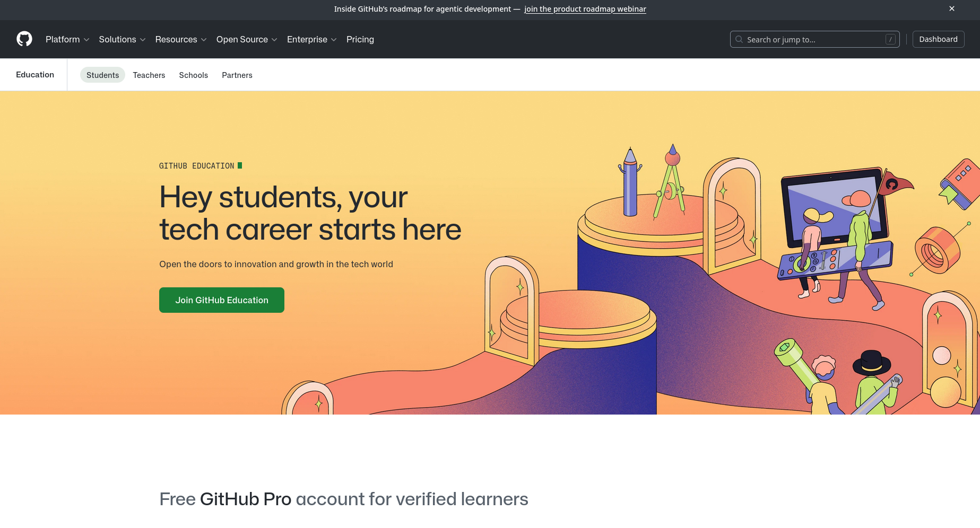Image resolution: width=980 pixels, height=528 pixels.
Task: Open the Schools tab
Action: point(193,75)
